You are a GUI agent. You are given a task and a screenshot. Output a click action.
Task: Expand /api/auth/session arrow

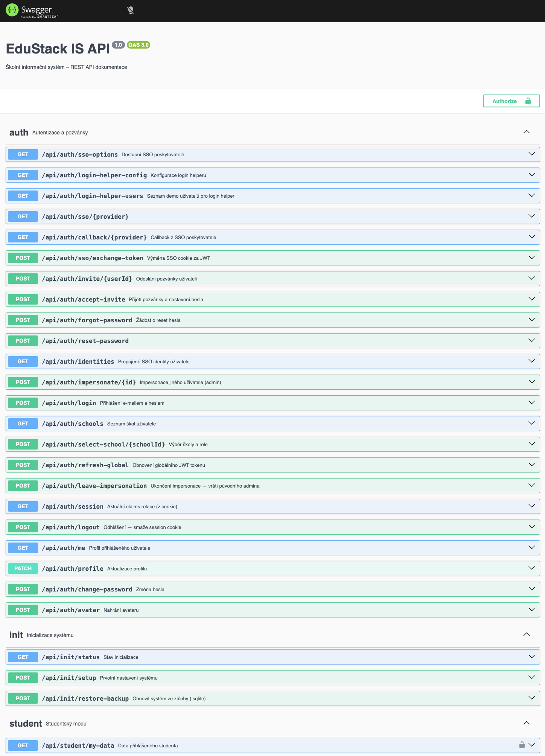point(532,506)
